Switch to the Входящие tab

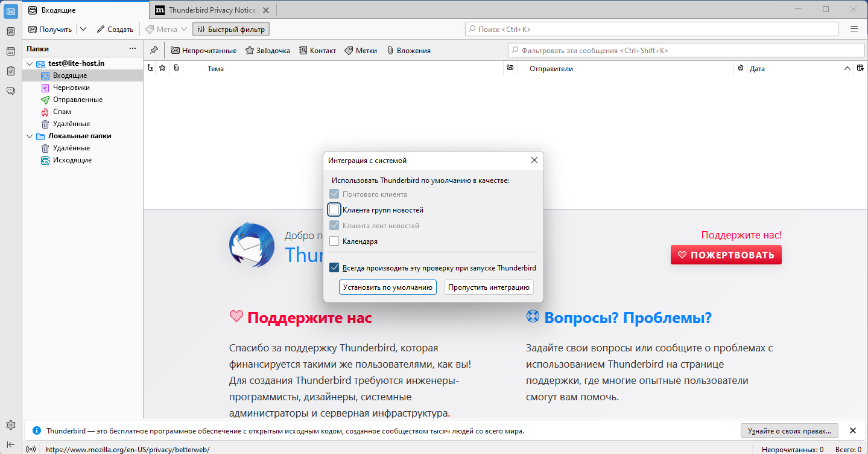point(86,10)
